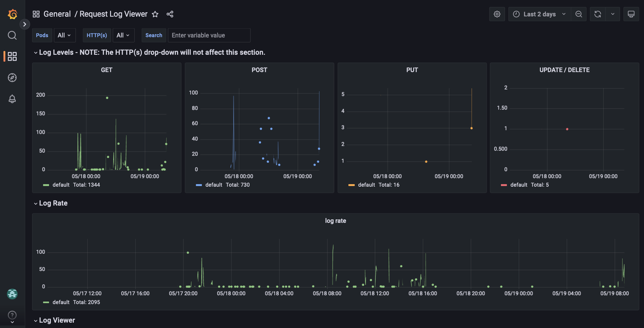The image size is (644, 328).
Task: Zoom out the time range
Action: (579, 14)
